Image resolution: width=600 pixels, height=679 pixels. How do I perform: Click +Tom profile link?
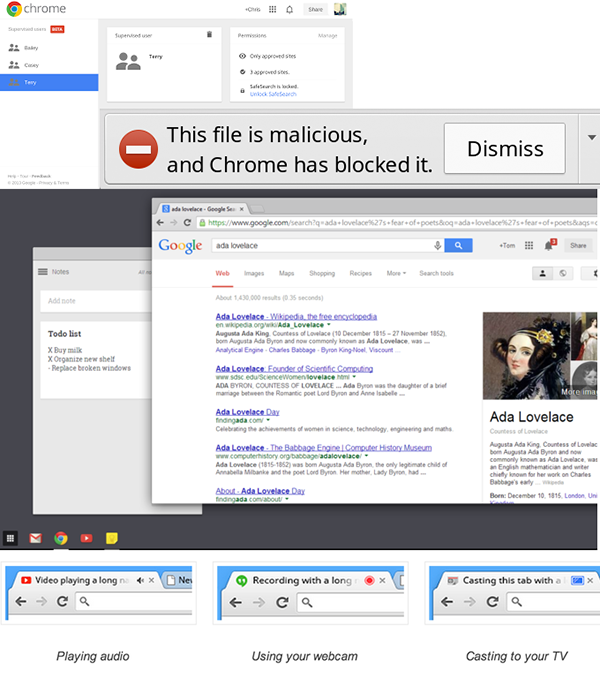pos(507,246)
